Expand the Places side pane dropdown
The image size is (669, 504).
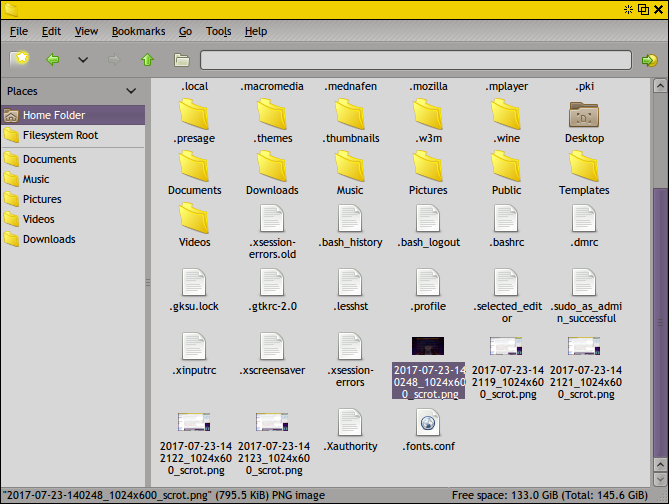click(131, 91)
